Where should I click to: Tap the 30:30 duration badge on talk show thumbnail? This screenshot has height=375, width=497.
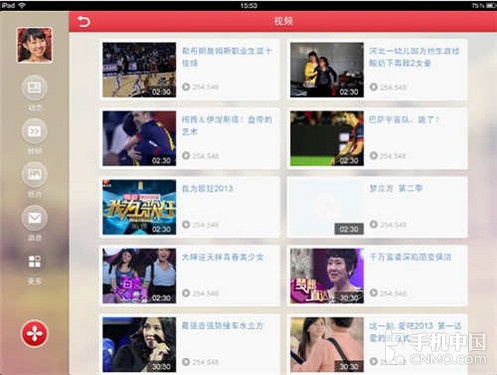349,298
